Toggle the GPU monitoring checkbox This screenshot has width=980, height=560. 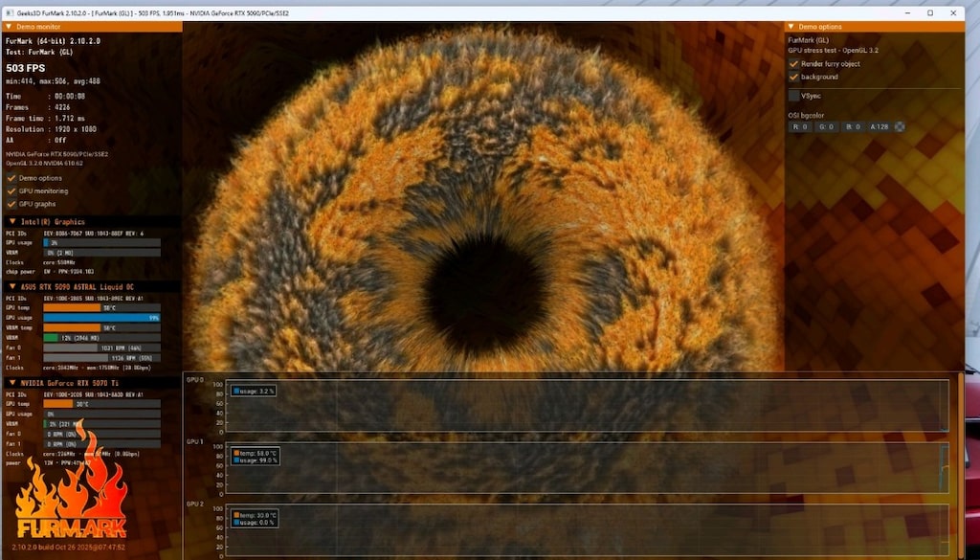(11, 191)
